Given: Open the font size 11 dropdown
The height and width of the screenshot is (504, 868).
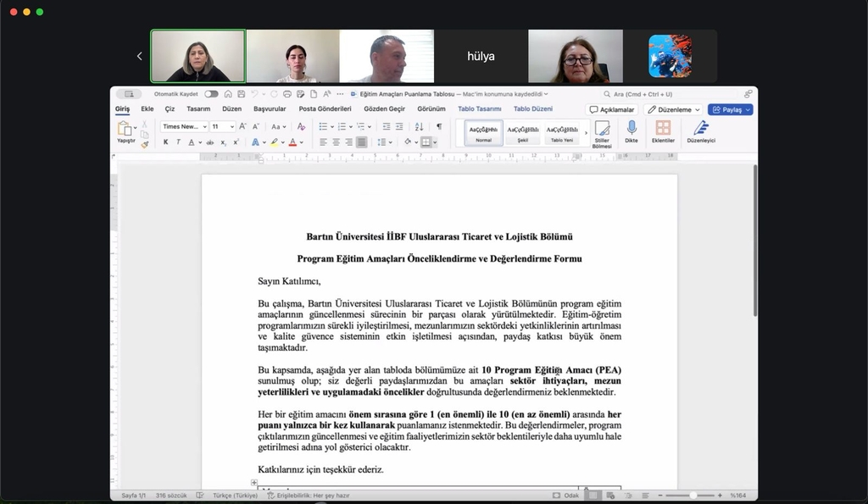Looking at the screenshot, I should click(223, 127).
